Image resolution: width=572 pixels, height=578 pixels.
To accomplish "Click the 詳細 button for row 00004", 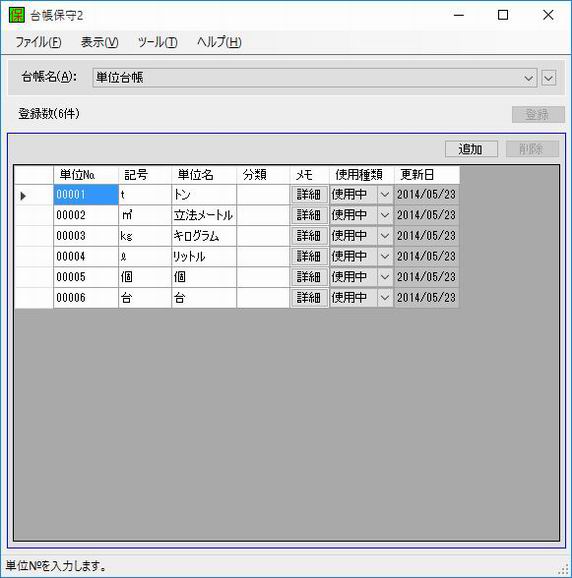I will [x=308, y=256].
